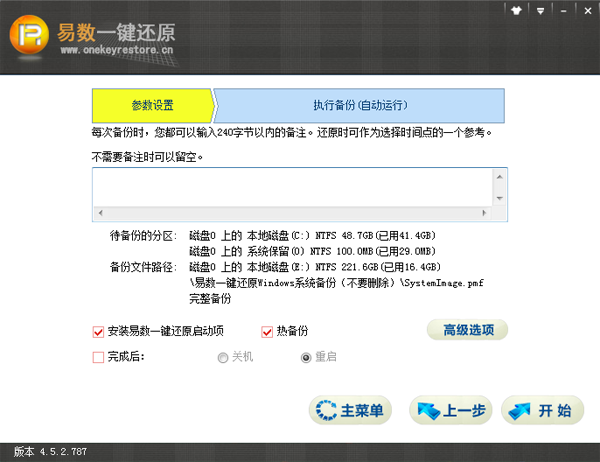Click into the backup remark text box

(x=292, y=188)
